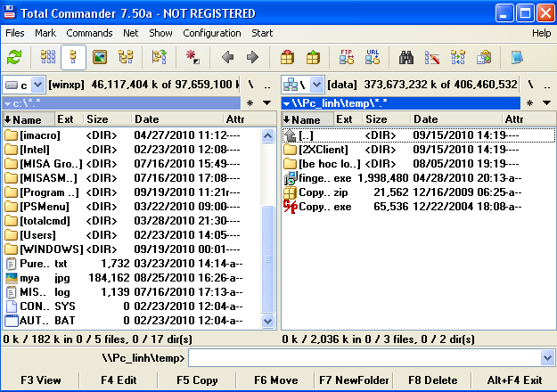The height and width of the screenshot is (392, 557).
Task: Select the full details view icon
Action: tap(74, 57)
